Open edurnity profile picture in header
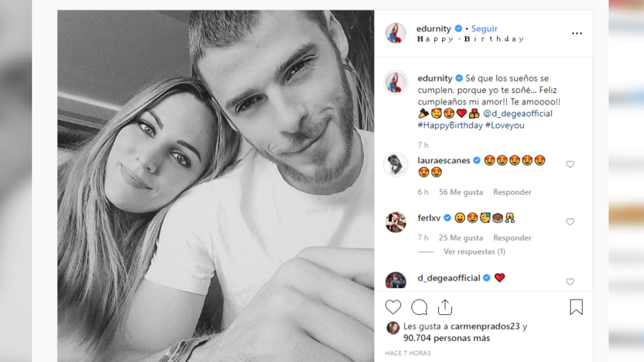 click(396, 33)
